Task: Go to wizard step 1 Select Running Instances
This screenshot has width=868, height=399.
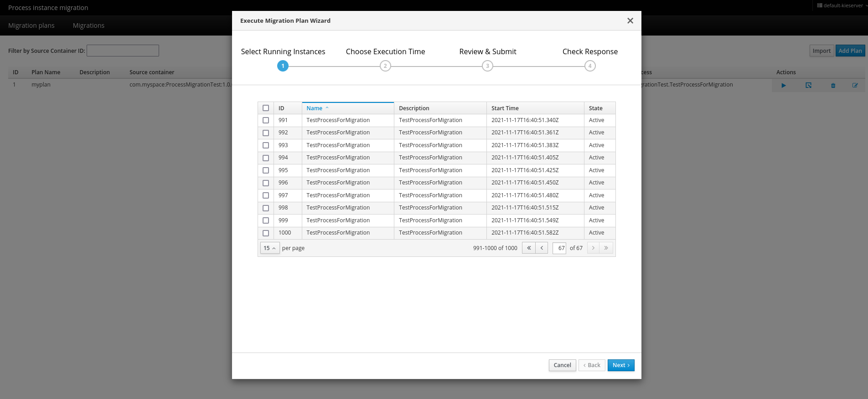Action: [283, 66]
